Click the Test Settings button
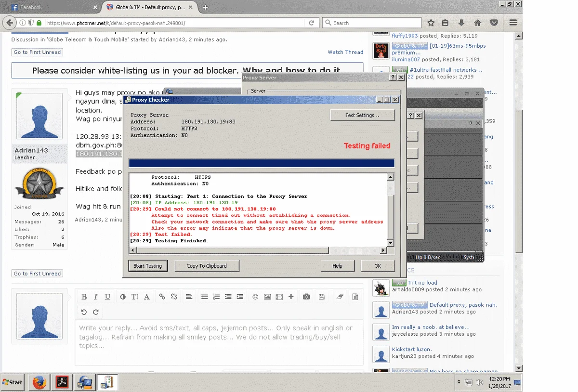Image resolution: width=578 pixels, height=392 pixels. (362, 115)
